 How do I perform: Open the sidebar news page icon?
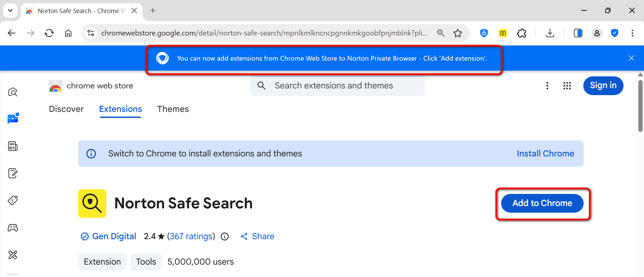click(x=13, y=146)
